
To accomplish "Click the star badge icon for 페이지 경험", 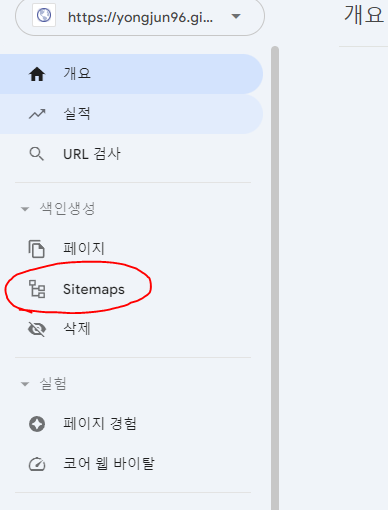I will (37, 424).
